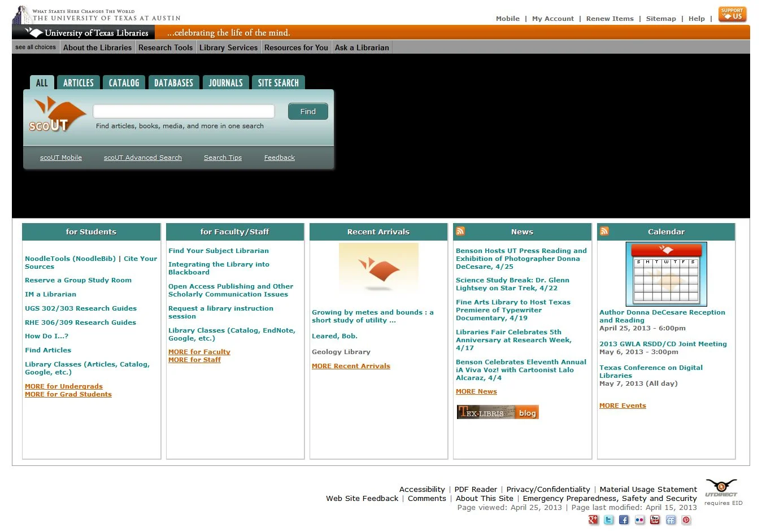
Task: Click the orange Support Us badge
Action: pos(733,14)
